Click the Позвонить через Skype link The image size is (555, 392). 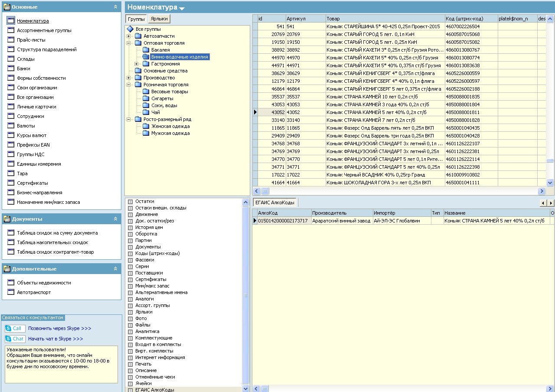pyautogui.click(x=60, y=329)
